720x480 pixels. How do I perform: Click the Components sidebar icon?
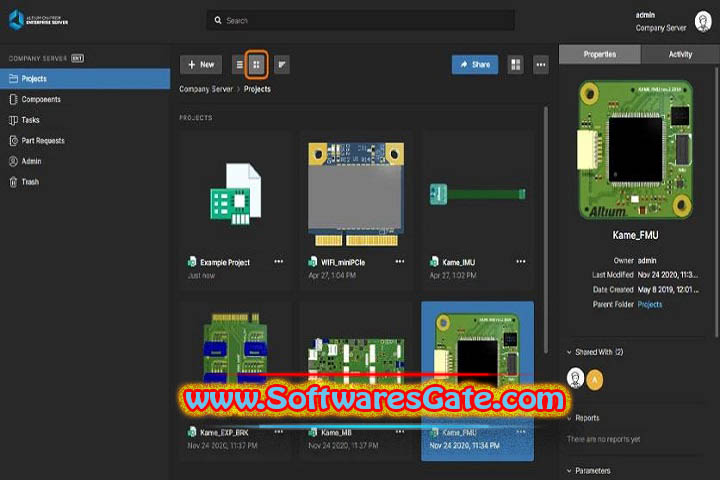[x=13, y=99]
